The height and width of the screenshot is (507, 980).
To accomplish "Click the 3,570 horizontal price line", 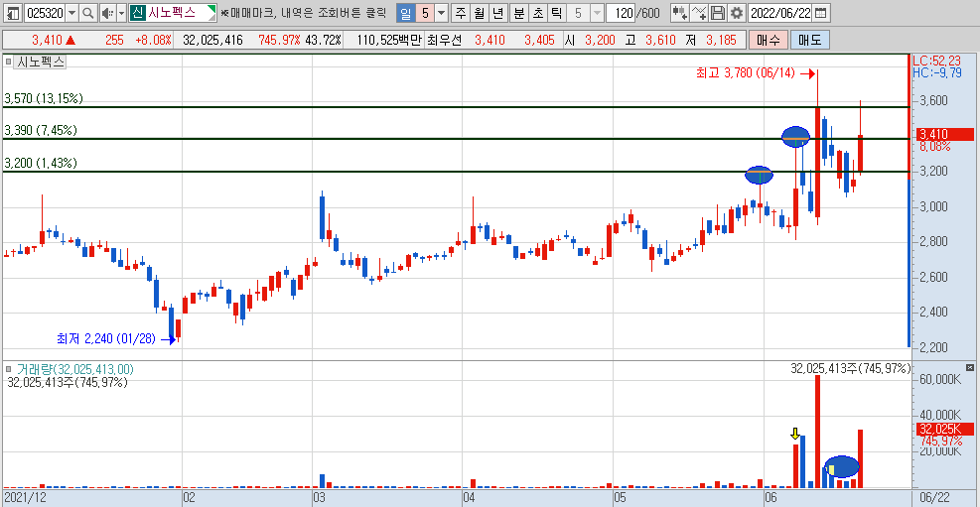I will pos(455,107).
